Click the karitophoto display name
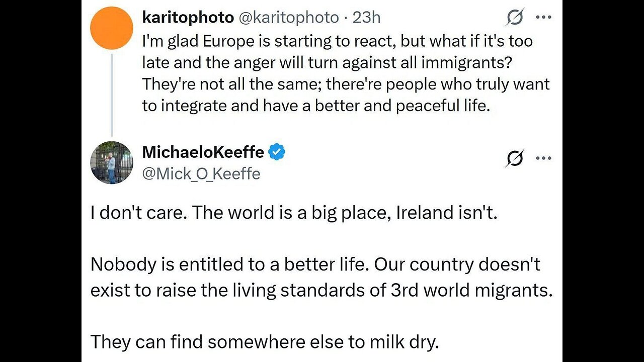Image resolution: width=644 pixels, height=362 pixels. pyautogui.click(x=188, y=18)
